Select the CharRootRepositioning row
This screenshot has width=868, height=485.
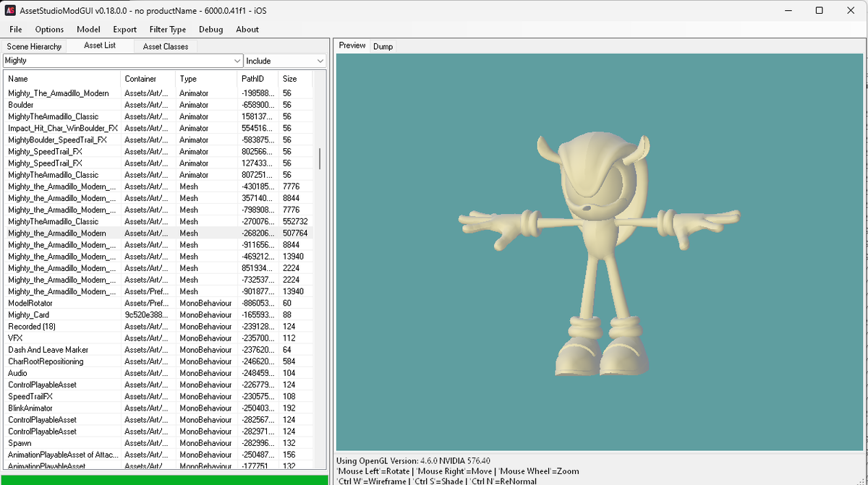(x=158, y=361)
